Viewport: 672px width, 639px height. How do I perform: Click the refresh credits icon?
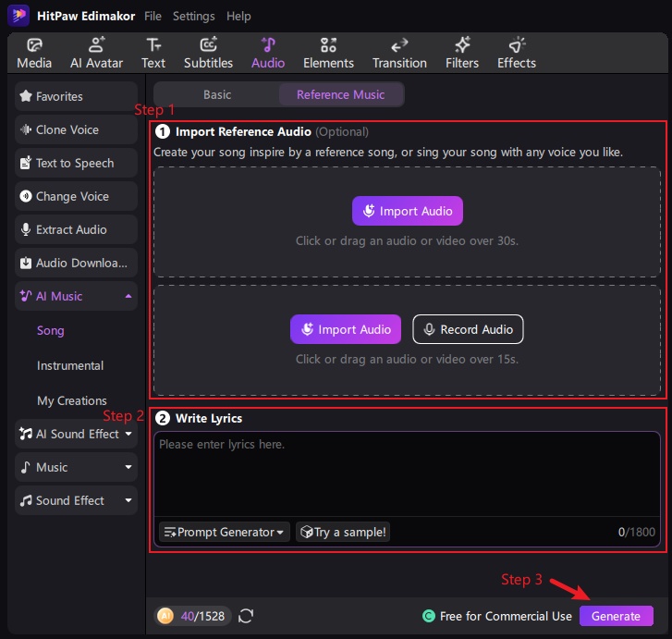click(x=246, y=616)
